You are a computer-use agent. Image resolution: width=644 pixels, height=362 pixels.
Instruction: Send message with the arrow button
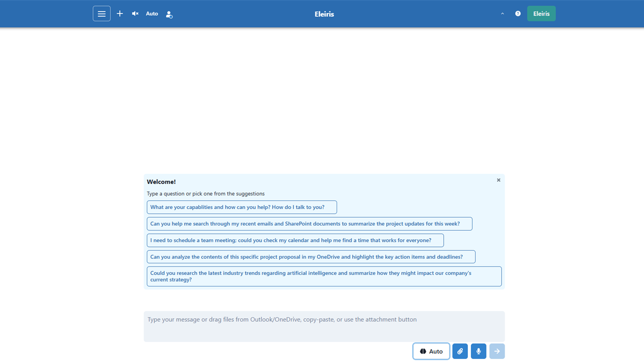497,351
